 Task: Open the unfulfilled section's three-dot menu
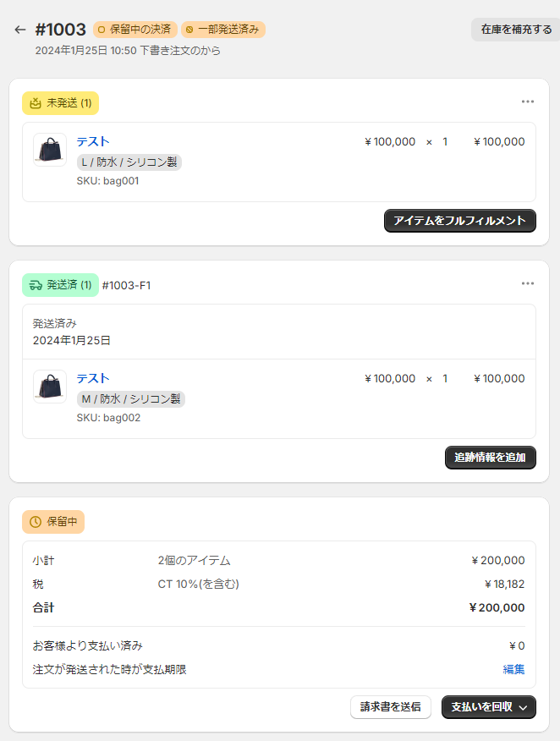(x=528, y=102)
